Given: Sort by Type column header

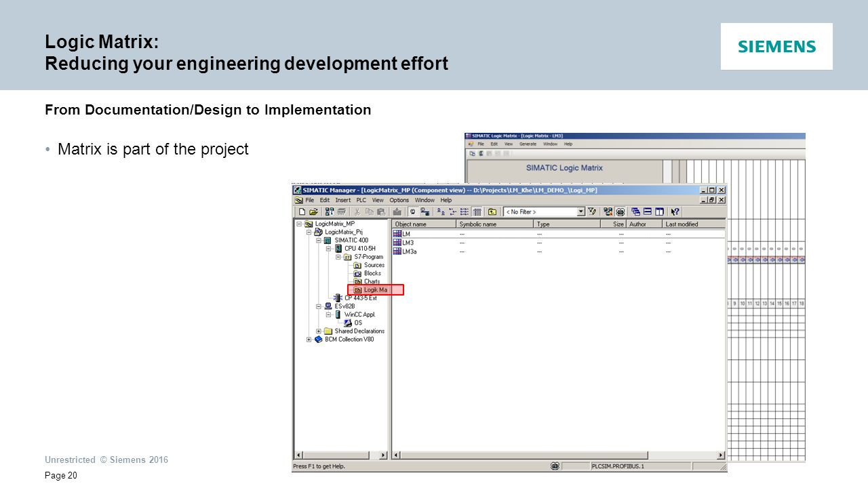Looking at the screenshot, I should [x=567, y=224].
